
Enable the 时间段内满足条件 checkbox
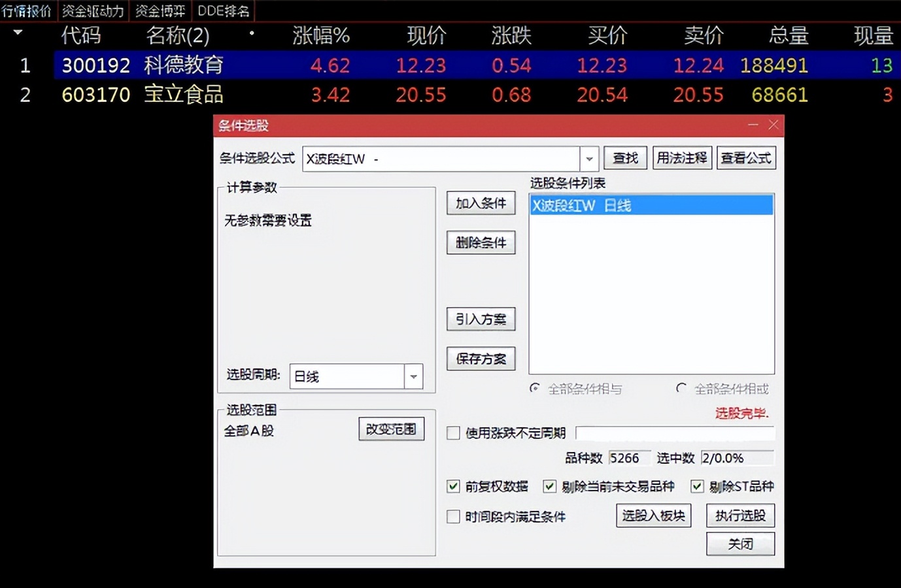point(453,517)
